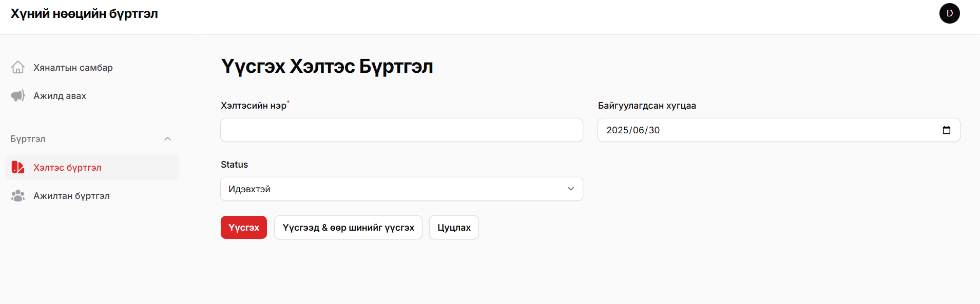The height and width of the screenshot is (304, 980).
Task: Focus the Хэлтэсийн нэр text field
Action: (x=401, y=130)
